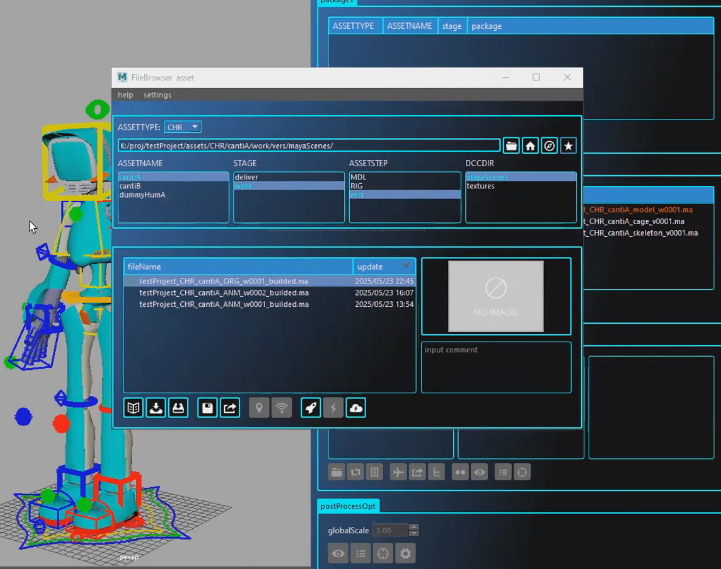Click the rocket launch icon
The image size is (721, 569).
(311, 408)
